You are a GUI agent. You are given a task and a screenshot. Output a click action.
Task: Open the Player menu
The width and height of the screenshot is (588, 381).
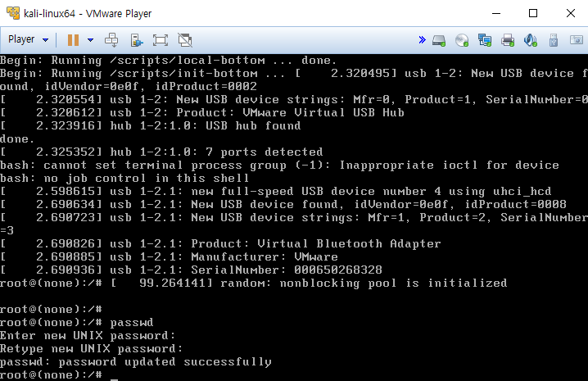pyautogui.click(x=21, y=39)
